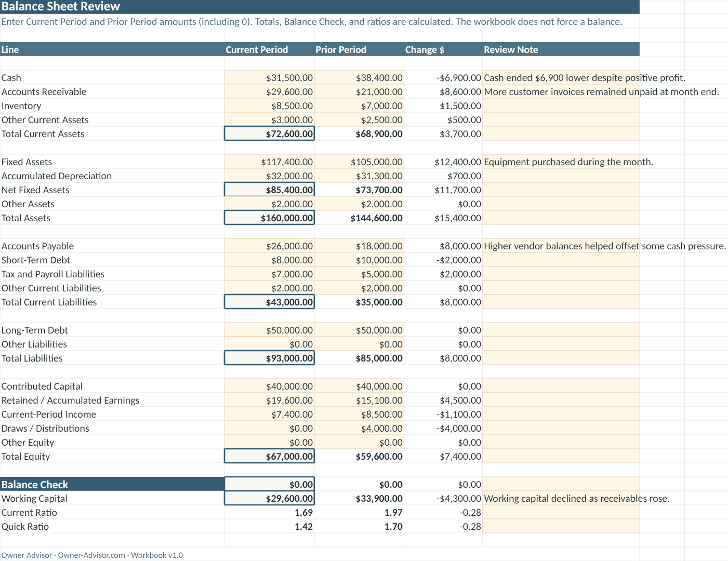Select the Balance Check current value $0.00

pos(269,484)
